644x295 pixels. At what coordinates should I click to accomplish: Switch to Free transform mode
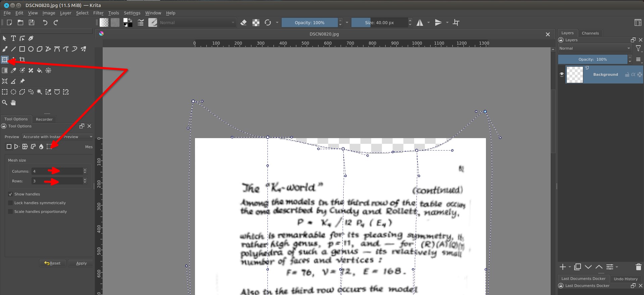pos(9,146)
